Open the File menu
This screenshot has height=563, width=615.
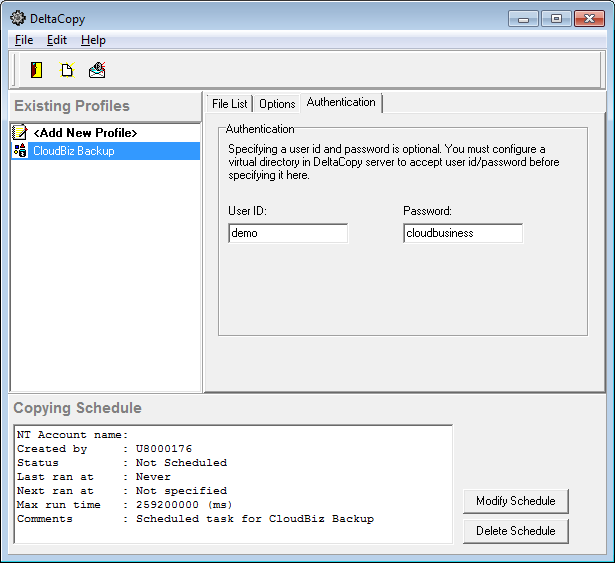tap(24, 40)
